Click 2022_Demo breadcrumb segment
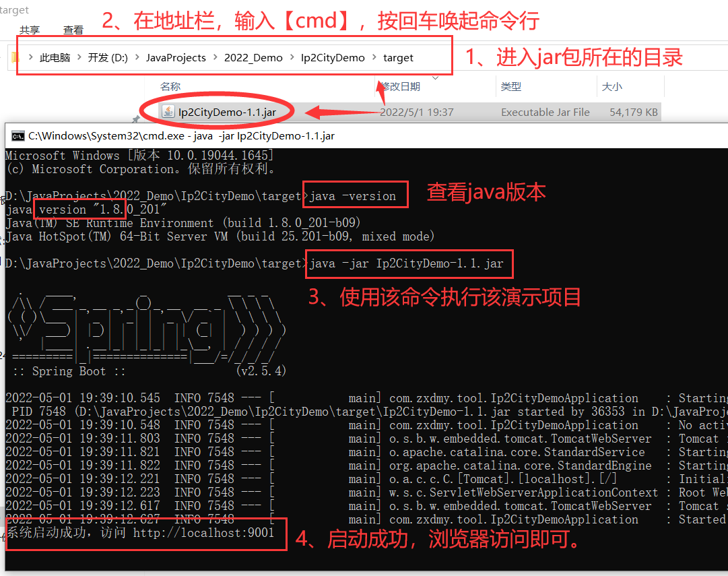 253,58
